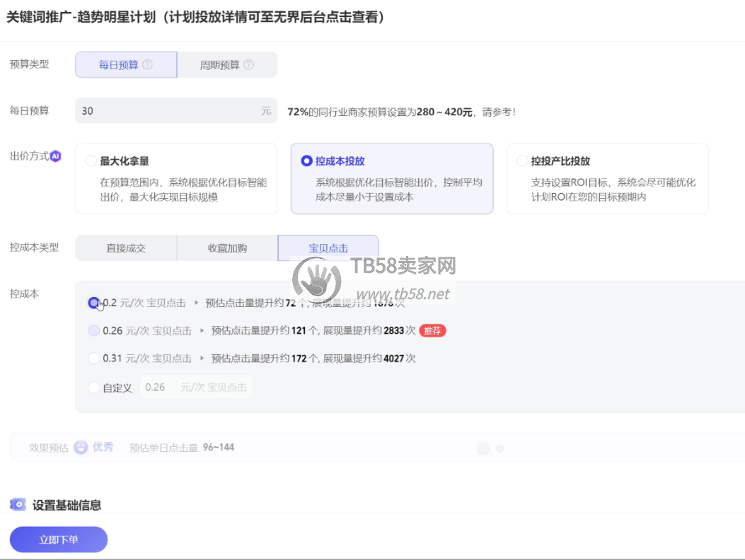Click the AI badge next to 出价方式
Screen dimensions: 745x560
point(56,156)
